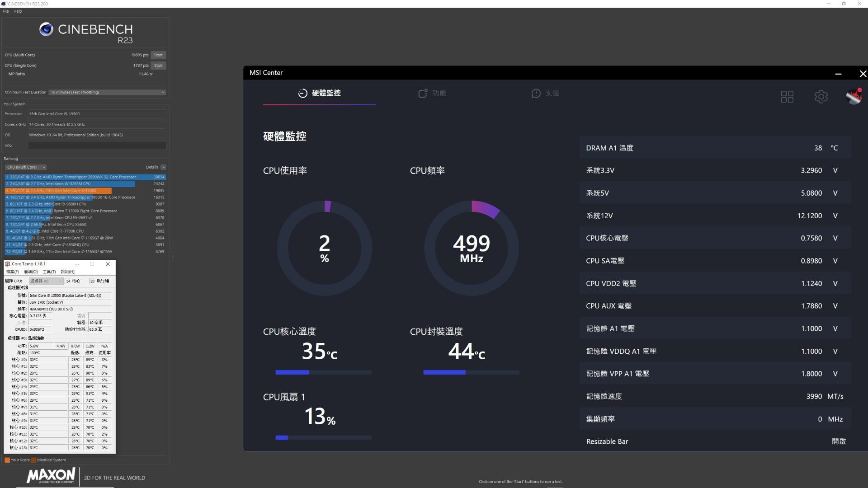The width and height of the screenshot is (868, 488).
Task: Minimize the MSI Center window
Action: (x=838, y=73)
